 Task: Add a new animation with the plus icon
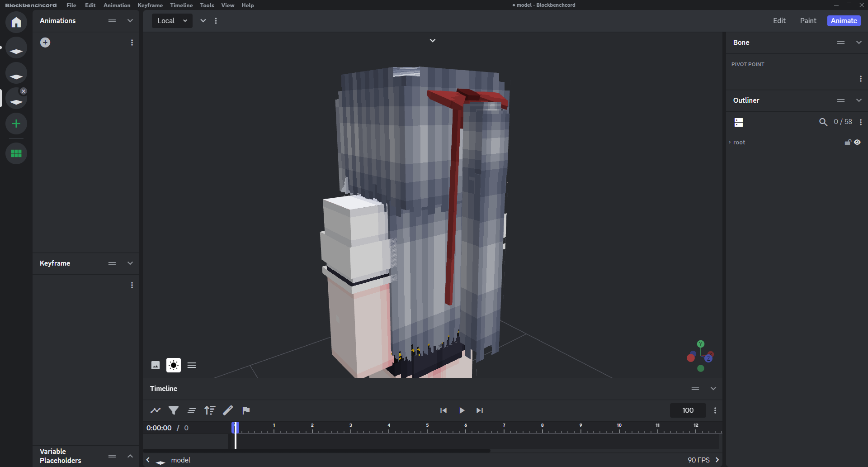[45, 43]
